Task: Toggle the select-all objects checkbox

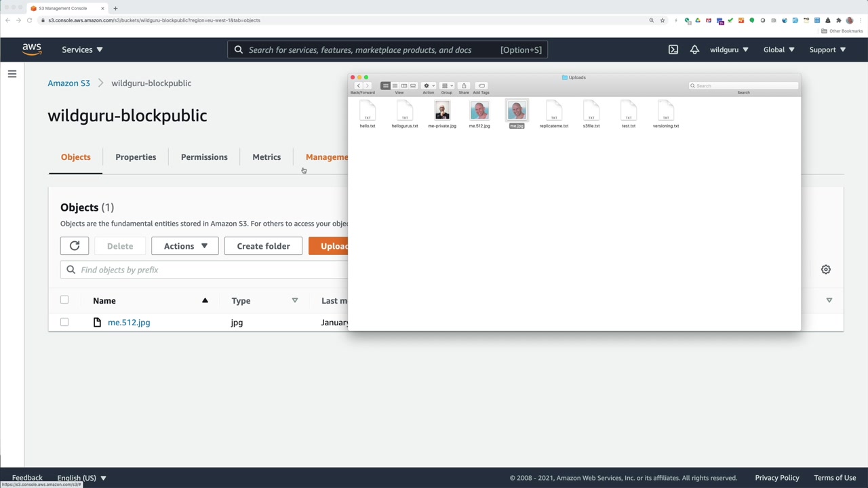Action: (64, 300)
